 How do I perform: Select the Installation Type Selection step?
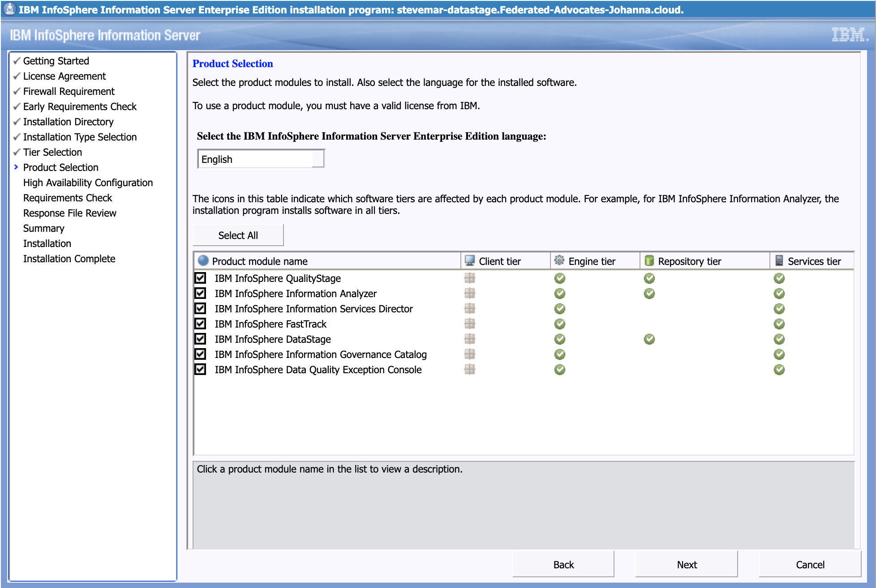coord(80,137)
